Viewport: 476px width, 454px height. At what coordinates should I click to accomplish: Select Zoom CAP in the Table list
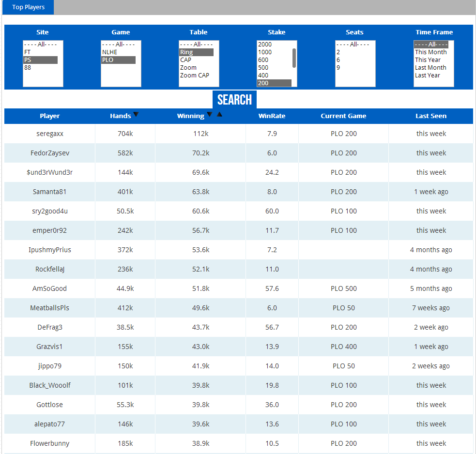coord(197,75)
